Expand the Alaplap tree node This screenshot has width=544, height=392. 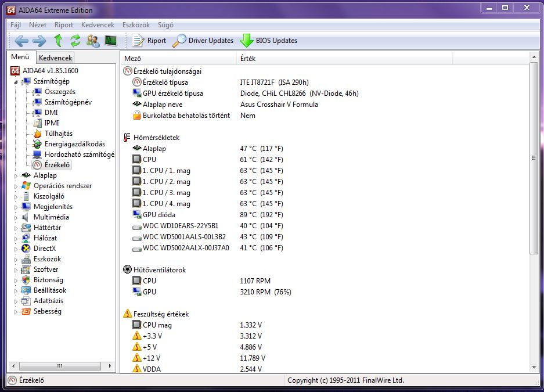click(x=16, y=176)
